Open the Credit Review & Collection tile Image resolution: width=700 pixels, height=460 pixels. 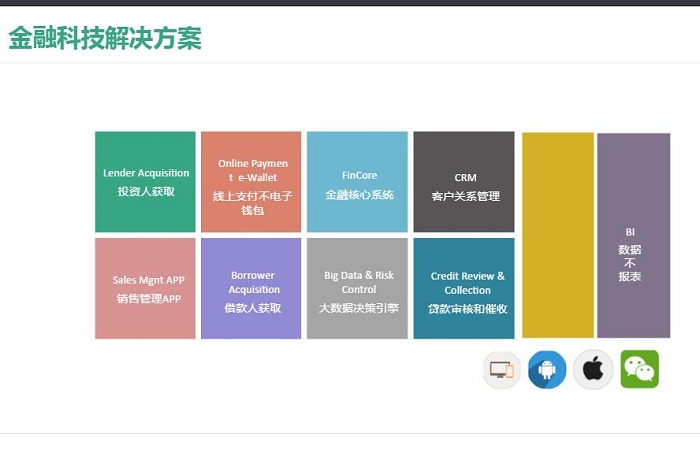pyautogui.click(x=464, y=288)
